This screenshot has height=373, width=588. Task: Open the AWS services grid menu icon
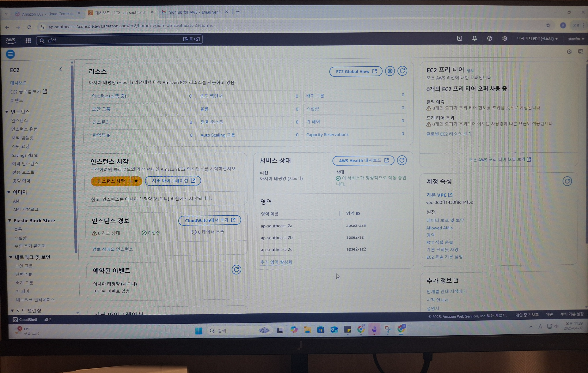28,41
